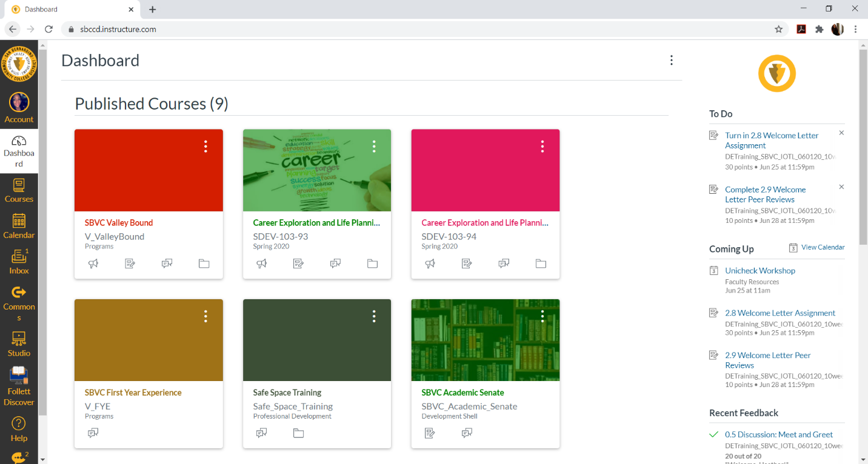Open Discussions icon on SDEV-103-94 card

click(504, 263)
